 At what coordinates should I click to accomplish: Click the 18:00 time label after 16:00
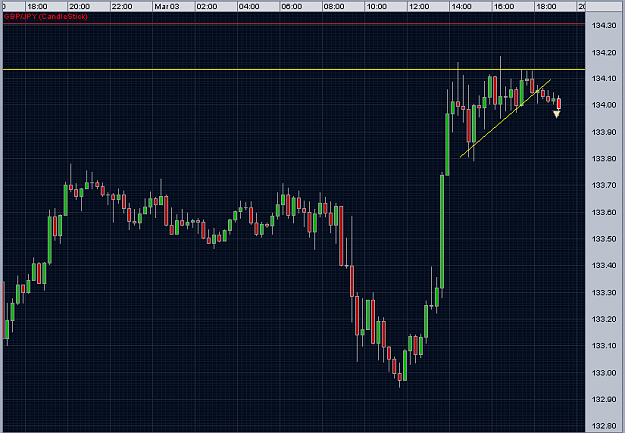546,6
